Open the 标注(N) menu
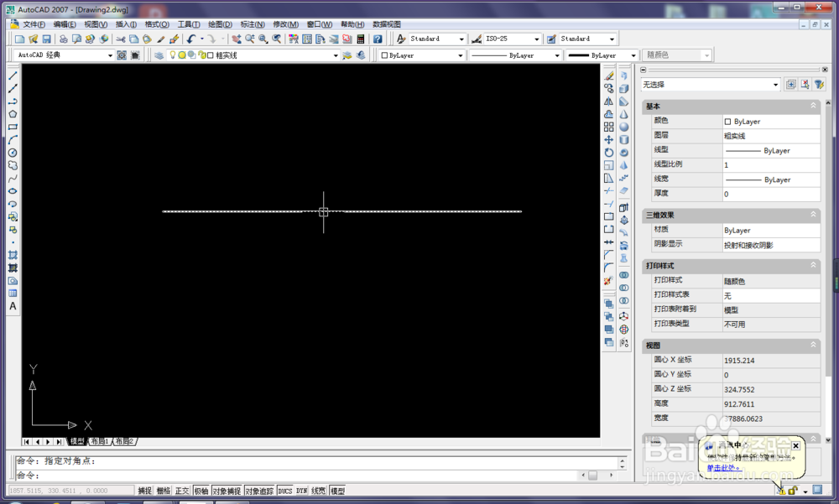The image size is (839, 504). point(253,24)
